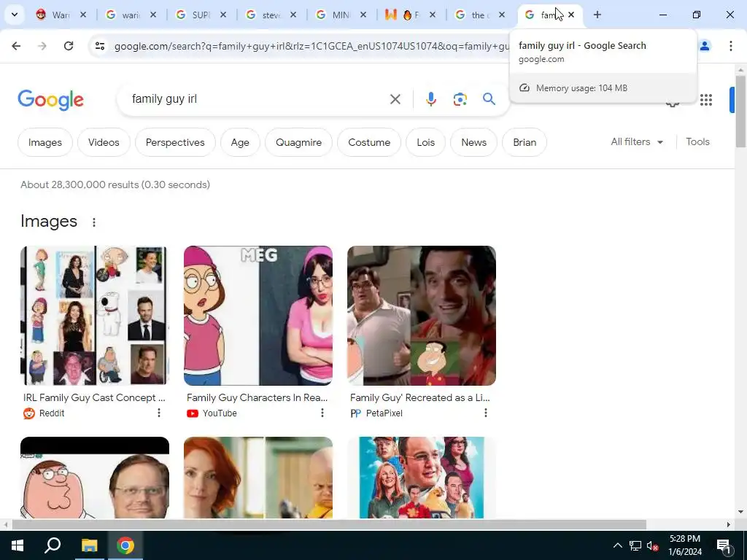This screenshot has height=560, width=747.
Task: Open the Chrome profile icon
Action: tap(705, 46)
